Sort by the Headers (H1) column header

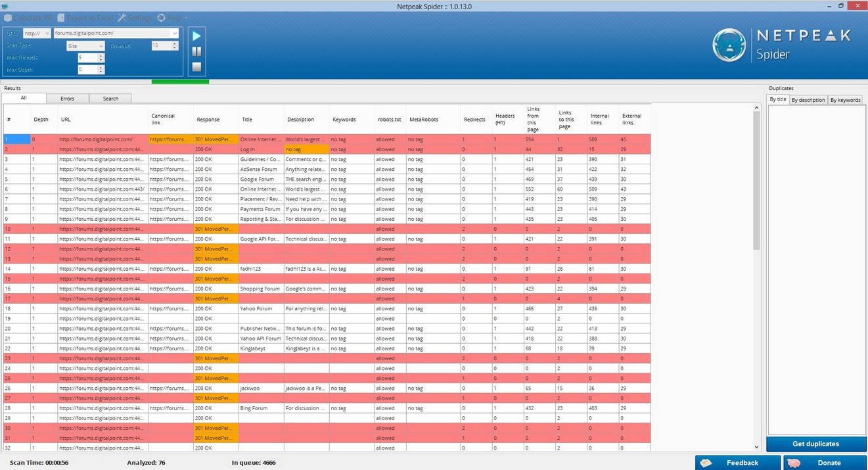tap(508, 120)
